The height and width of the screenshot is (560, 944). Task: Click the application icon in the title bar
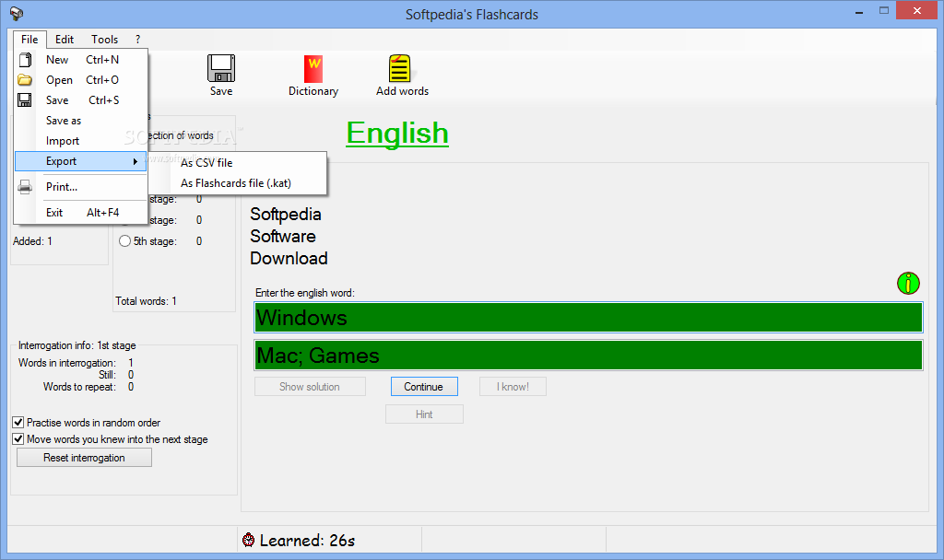tap(17, 13)
